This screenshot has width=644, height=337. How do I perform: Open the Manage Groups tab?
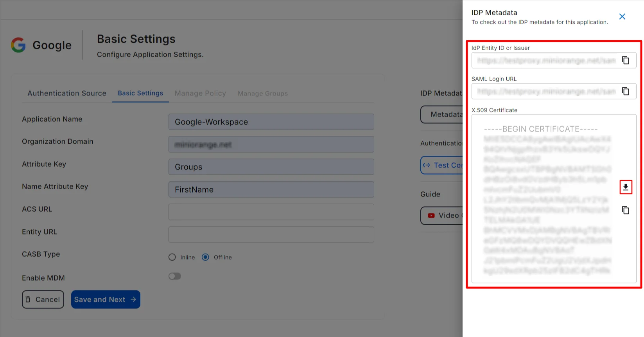263,93
